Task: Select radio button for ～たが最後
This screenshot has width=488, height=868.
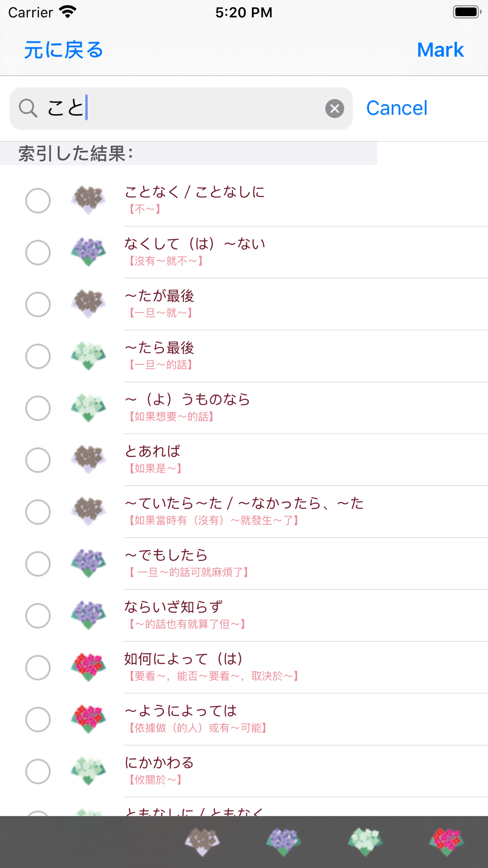Action: tap(38, 304)
